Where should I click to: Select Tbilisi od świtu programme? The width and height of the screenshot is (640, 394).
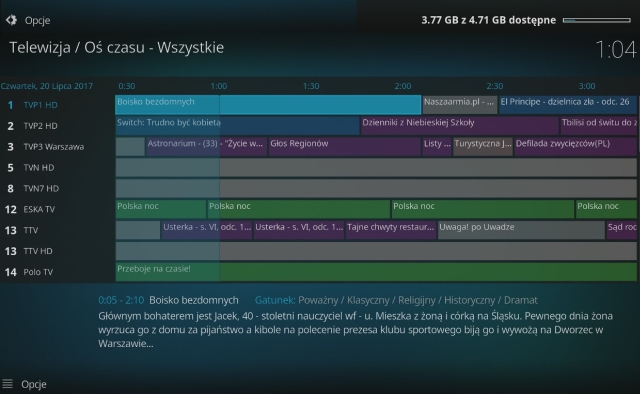click(x=598, y=126)
